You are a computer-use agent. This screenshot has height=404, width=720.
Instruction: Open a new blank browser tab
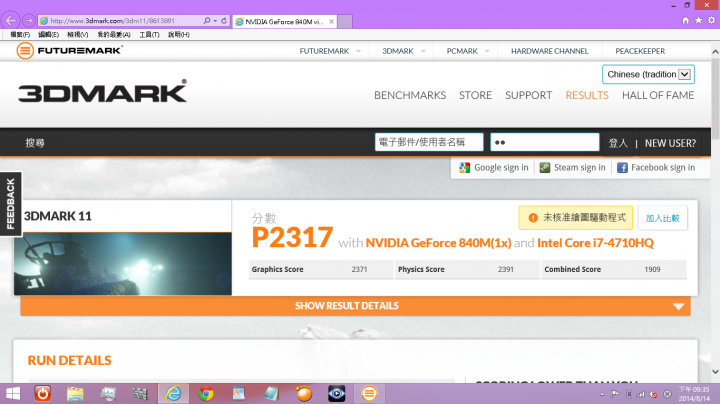[345, 21]
